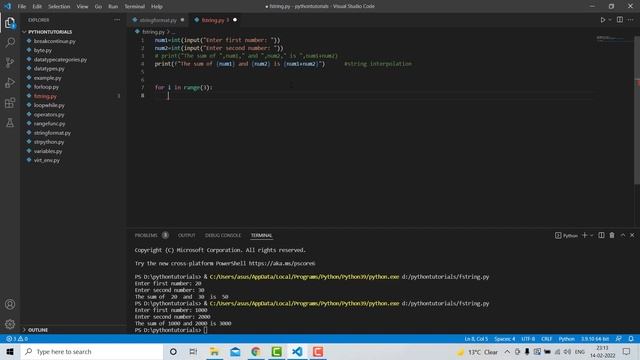Open the Manage gear icon

[x=10, y=324]
